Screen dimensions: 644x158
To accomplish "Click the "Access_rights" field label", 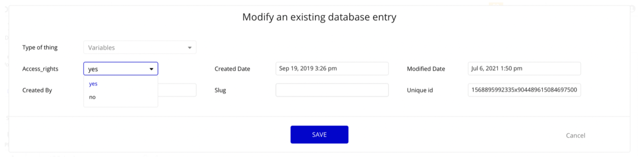I will (x=40, y=69).
